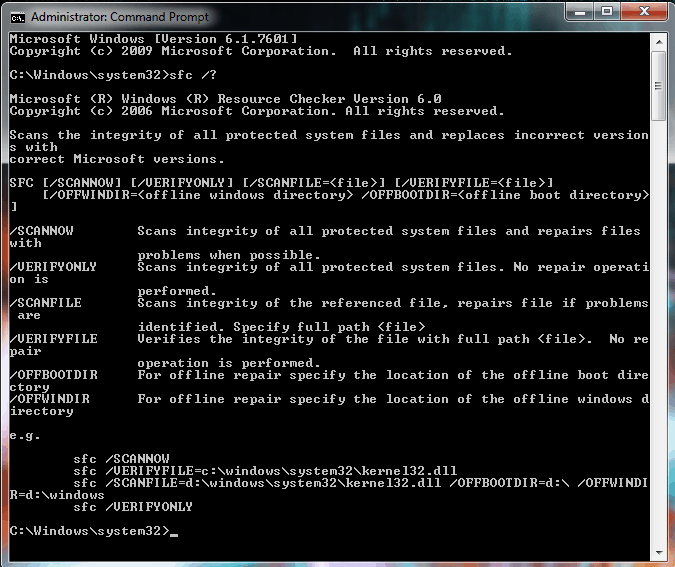Maximize the Command Prompt window

[x=607, y=12]
